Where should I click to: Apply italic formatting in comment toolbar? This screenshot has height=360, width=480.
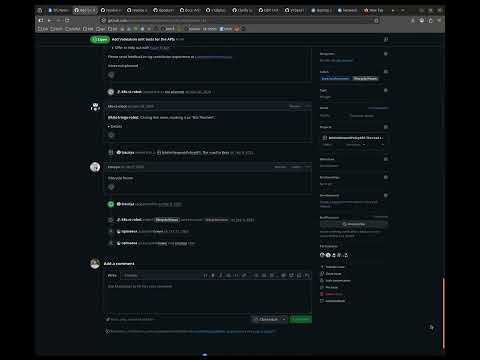[221, 275]
